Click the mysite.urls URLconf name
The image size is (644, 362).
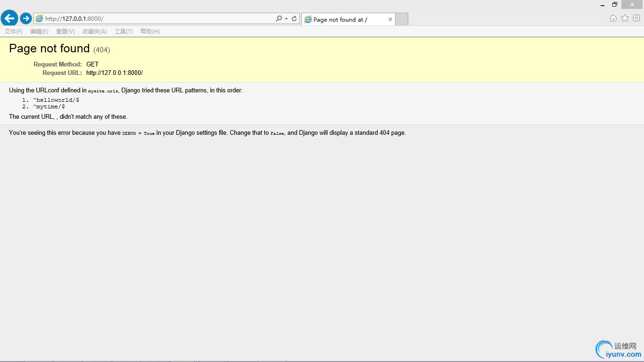[x=103, y=91]
